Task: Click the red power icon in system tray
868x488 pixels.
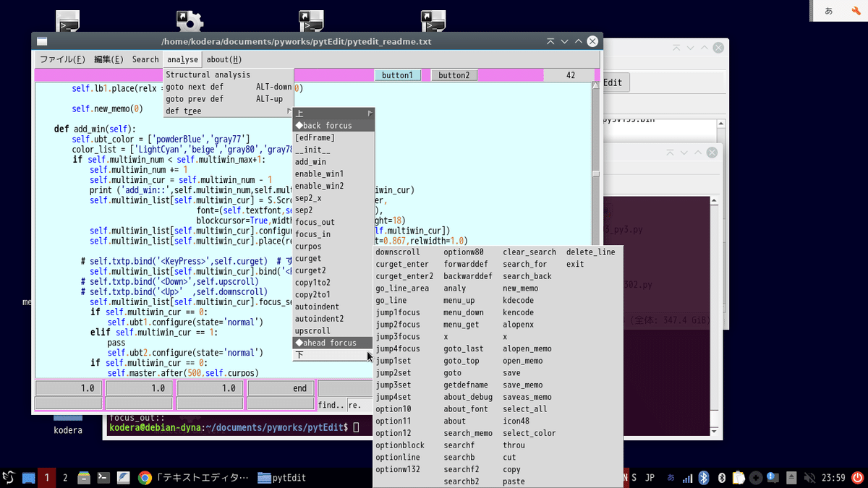Action: point(857,477)
